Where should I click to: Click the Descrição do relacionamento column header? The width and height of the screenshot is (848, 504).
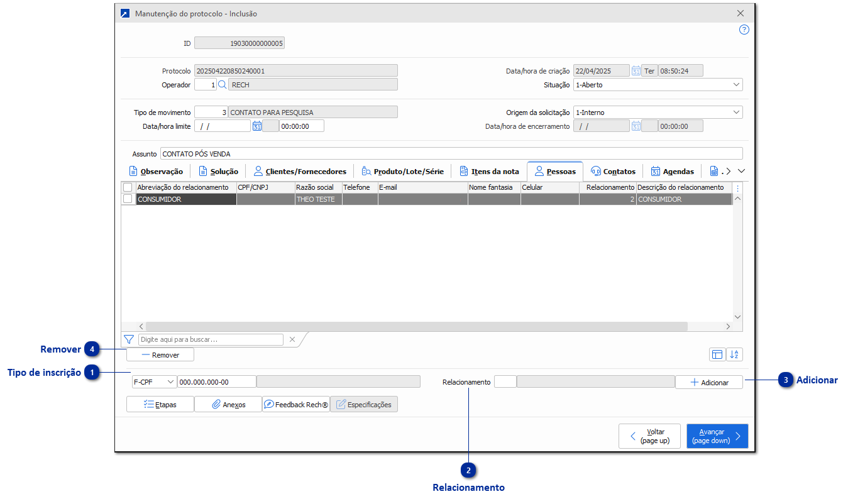(684, 187)
